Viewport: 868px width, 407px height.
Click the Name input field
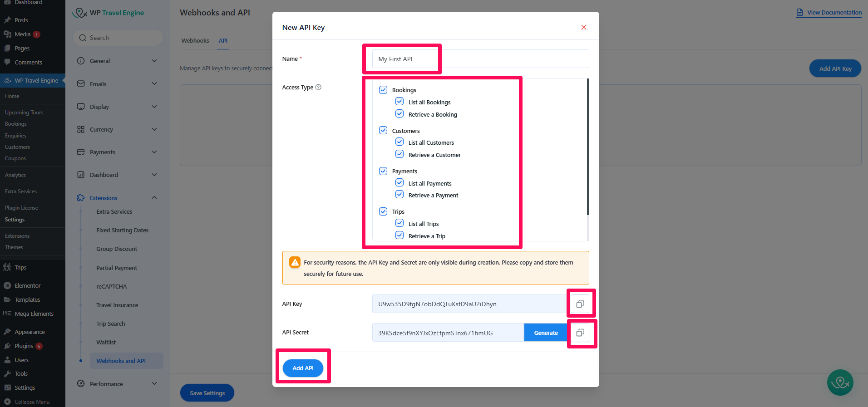pos(480,59)
